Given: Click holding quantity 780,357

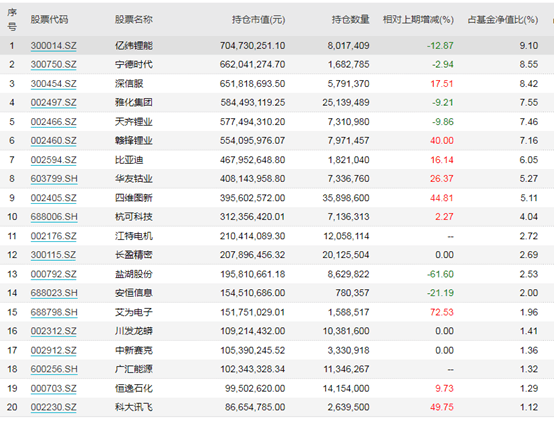Looking at the screenshot, I should (352, 293).
